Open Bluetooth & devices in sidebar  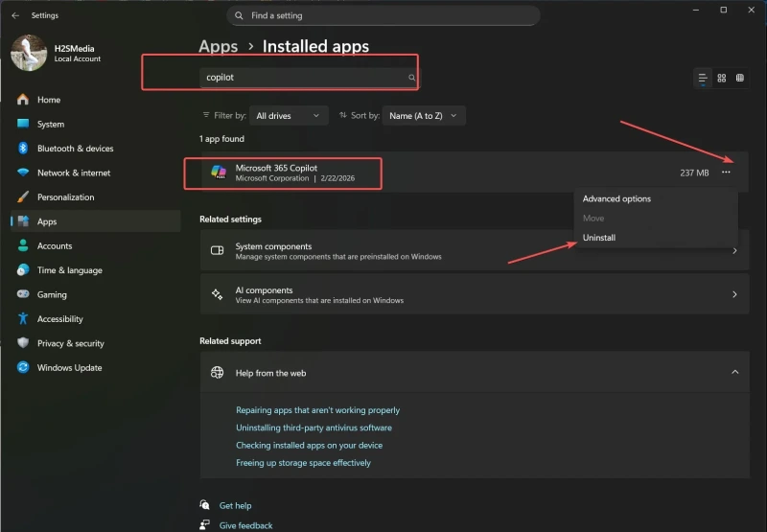point(75,149)
